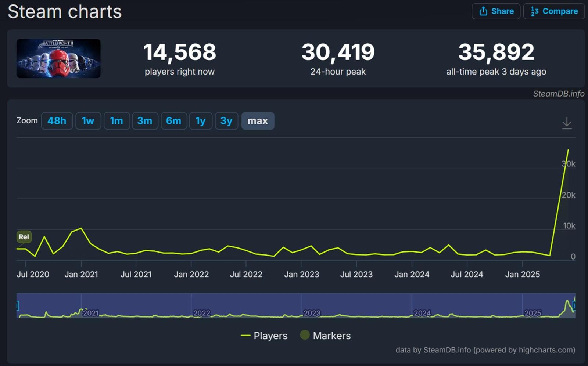
Task: Click the Jan 2022 axis label
Action: [x=191, y=274]
